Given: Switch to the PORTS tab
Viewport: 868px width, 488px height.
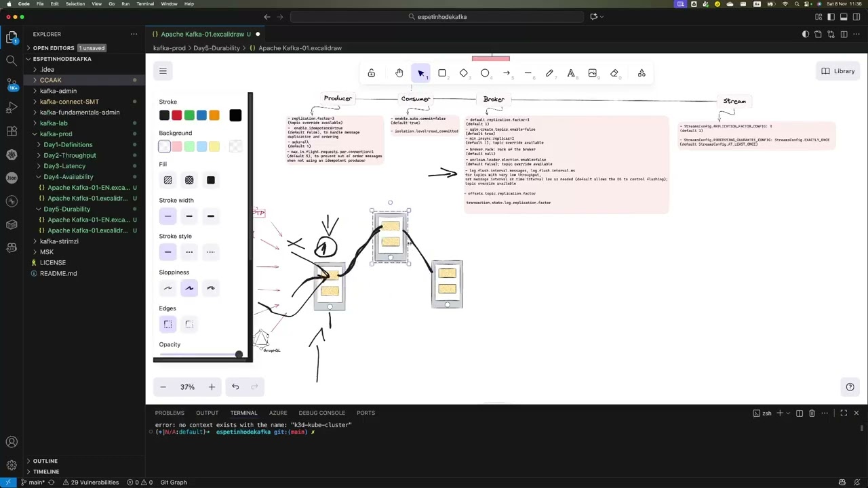Looking at the screenshot, I should [366, 413].
